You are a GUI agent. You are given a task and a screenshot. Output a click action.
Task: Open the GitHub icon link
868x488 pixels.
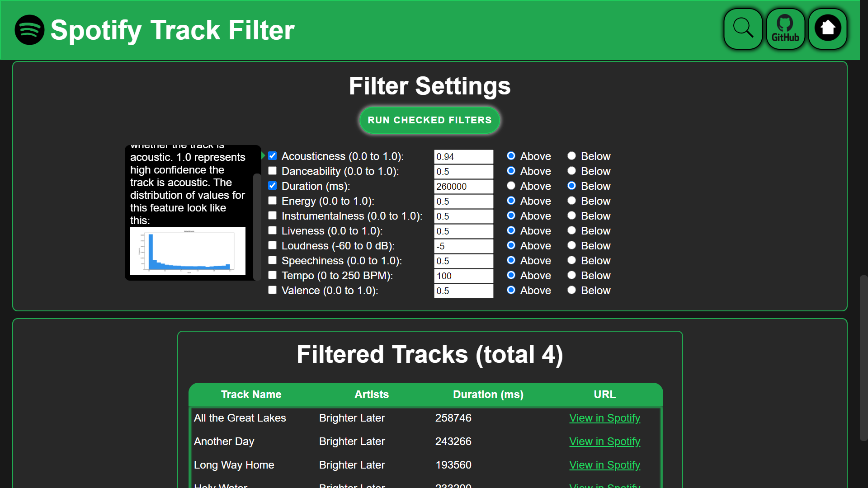click(x=785, y=29)
